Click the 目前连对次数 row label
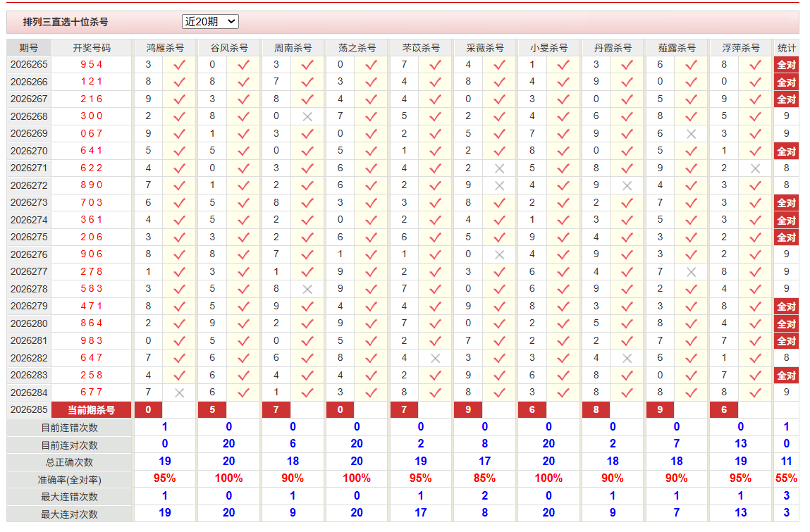The height and width of the screenshot is (532, 810). [69, 445]
